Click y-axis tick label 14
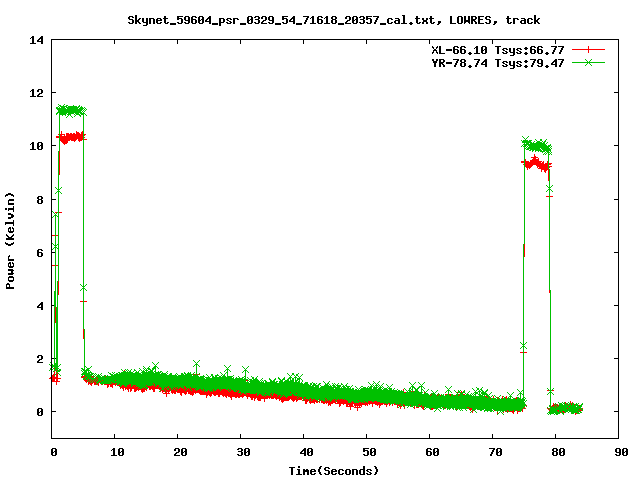 click(x=37, y=40)
